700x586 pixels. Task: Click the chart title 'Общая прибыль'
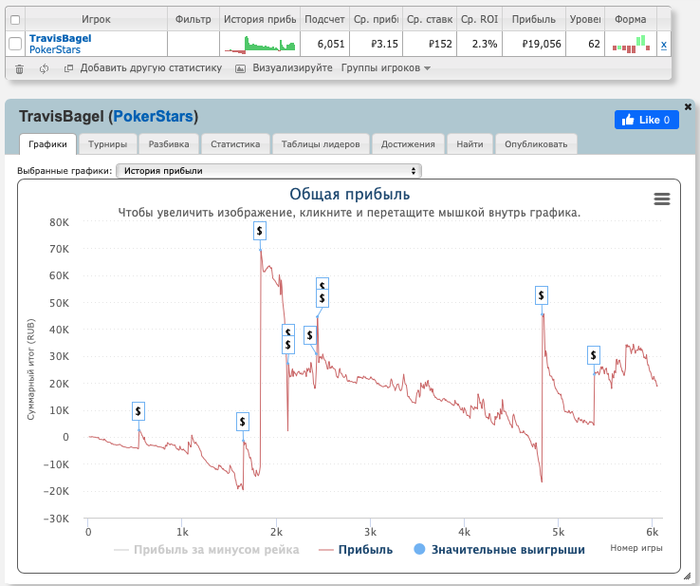click(x=350, y=194)
